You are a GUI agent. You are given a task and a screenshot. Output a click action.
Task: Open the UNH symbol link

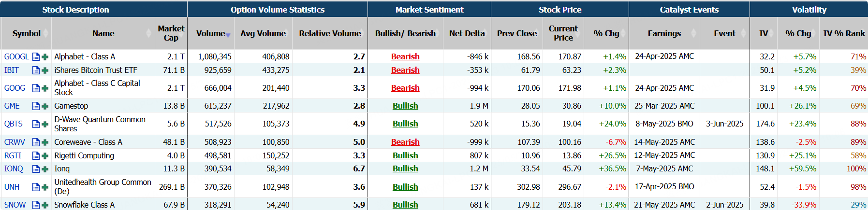coord(12,187)
